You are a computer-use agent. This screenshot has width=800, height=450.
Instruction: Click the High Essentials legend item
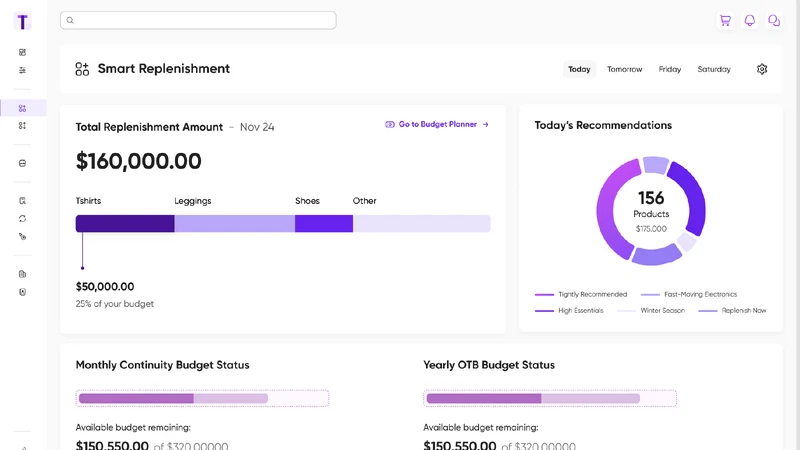[569, 310]
